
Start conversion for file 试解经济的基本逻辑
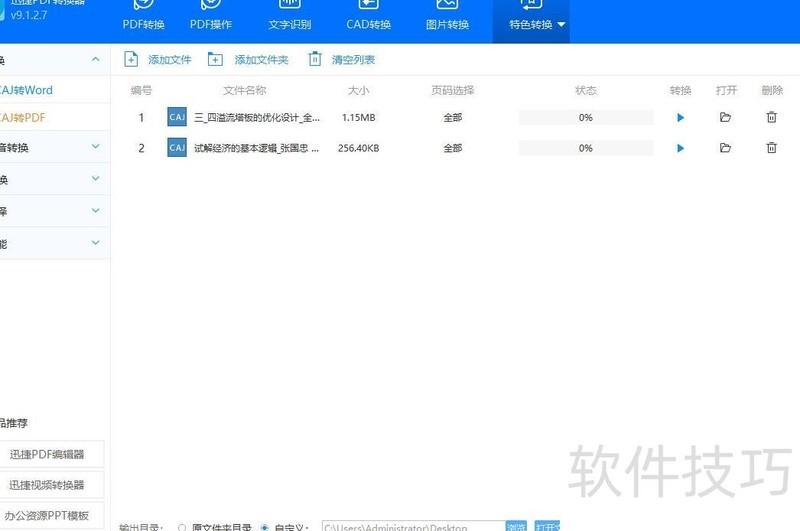[680, 148]
